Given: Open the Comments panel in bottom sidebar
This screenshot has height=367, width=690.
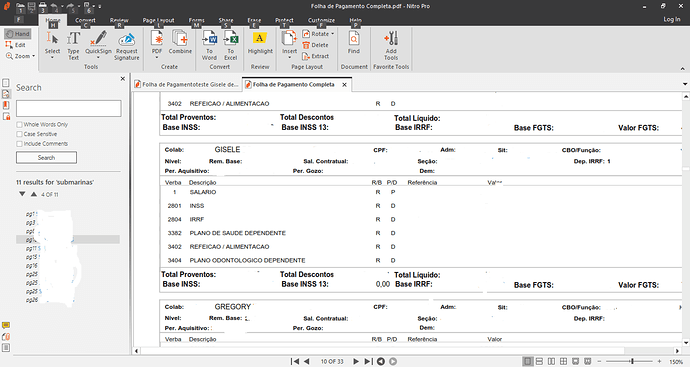Looking at the screenshot, I should tap(6, 325).
